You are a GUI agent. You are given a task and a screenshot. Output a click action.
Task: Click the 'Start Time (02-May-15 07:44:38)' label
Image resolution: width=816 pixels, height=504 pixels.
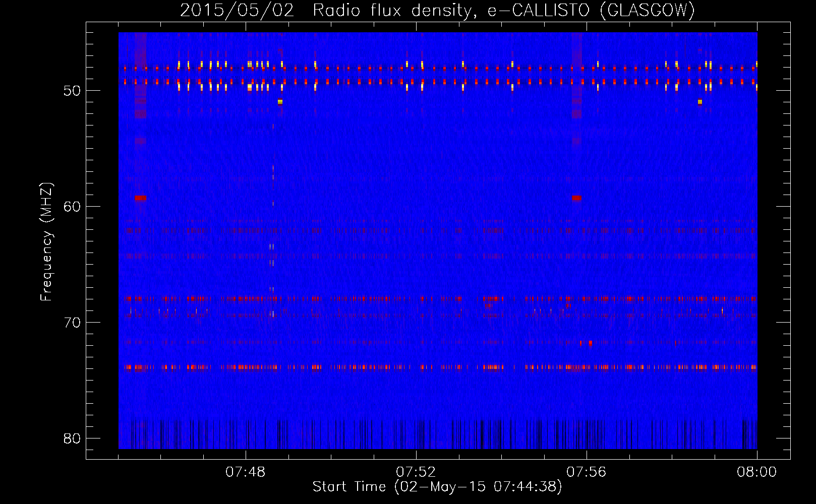coord(437,487)
